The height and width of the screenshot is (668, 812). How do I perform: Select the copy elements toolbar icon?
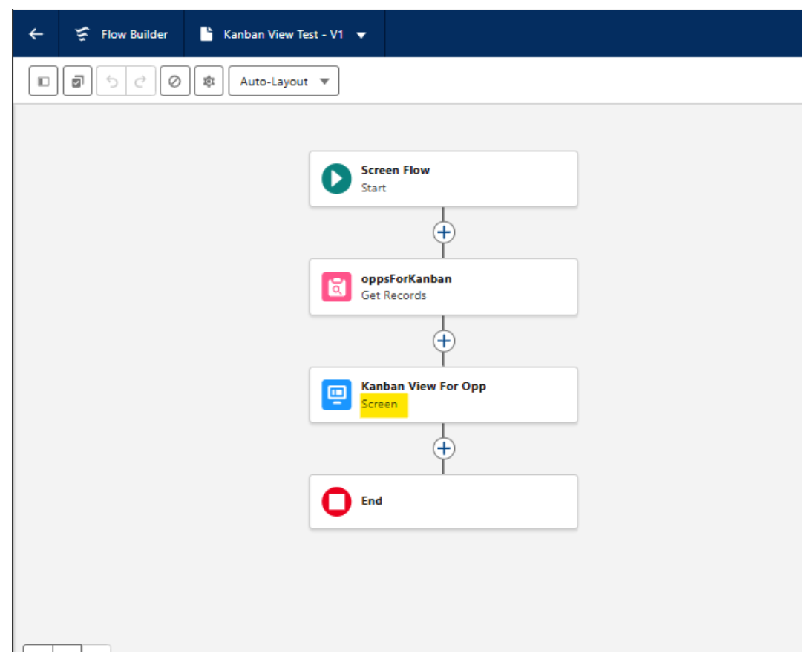pyautogui.click(x=76, y=81)
